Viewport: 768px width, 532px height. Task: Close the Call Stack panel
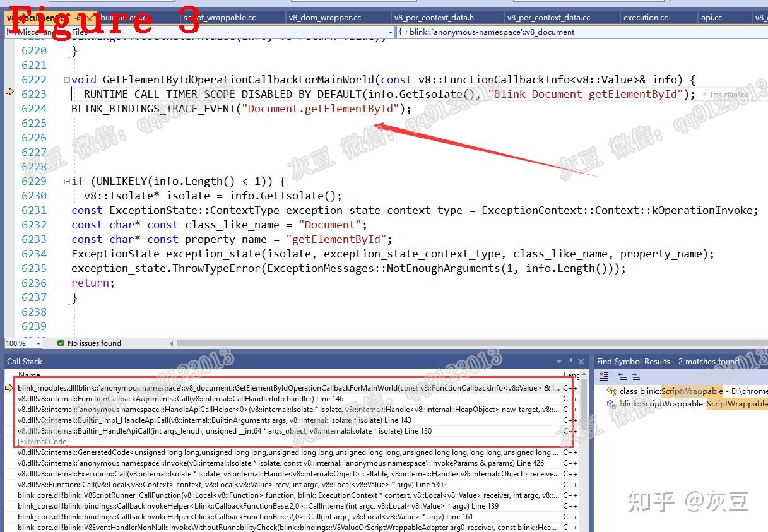pyautogui.click(x=582, y=361)
